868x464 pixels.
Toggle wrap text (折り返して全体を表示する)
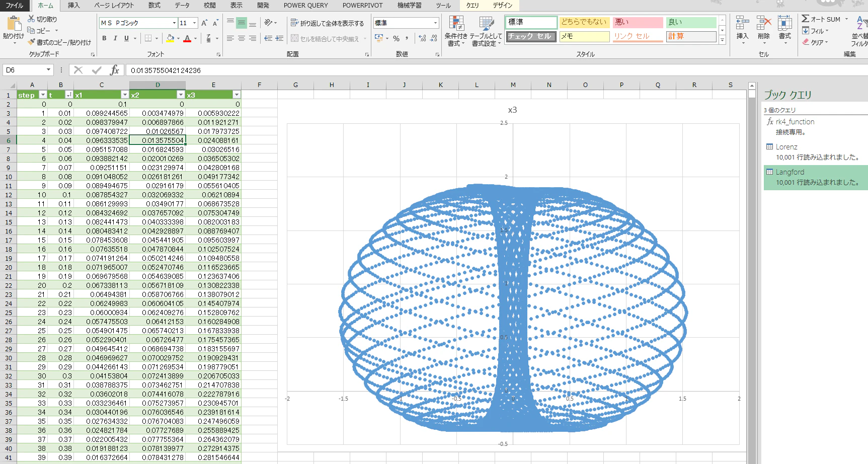pos(327,23)
